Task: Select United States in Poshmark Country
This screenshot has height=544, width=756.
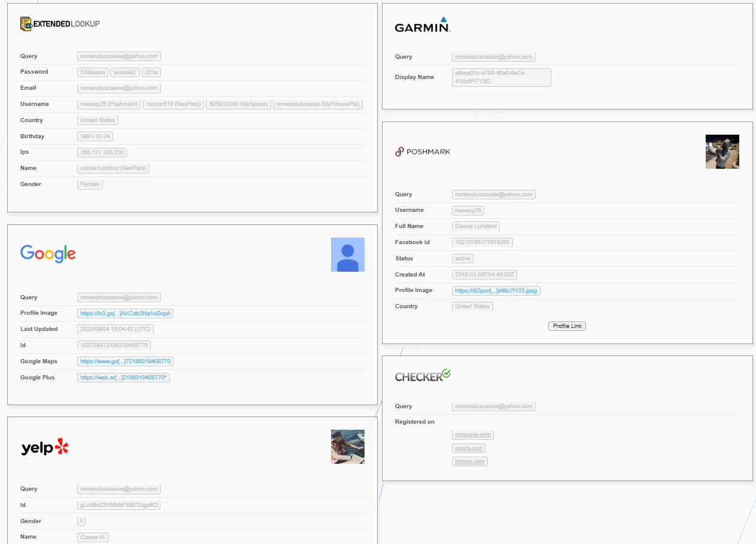Action: (472, 306)
